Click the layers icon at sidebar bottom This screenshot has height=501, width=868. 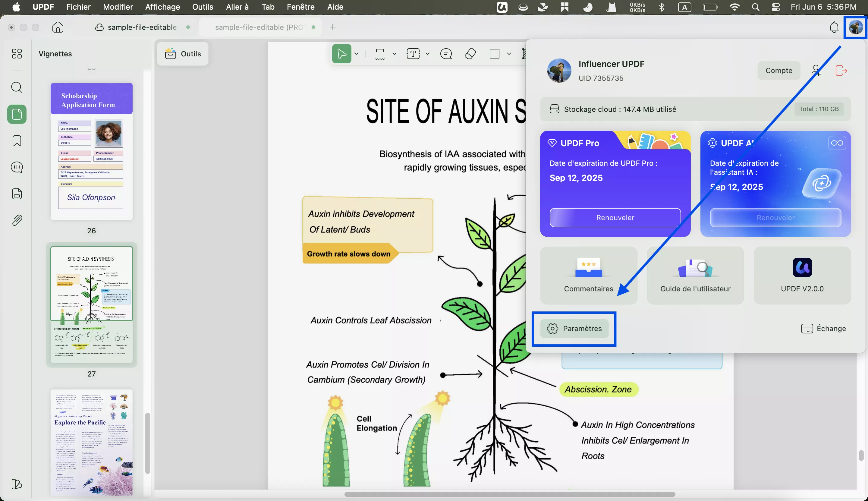click(x=17, y=484)
